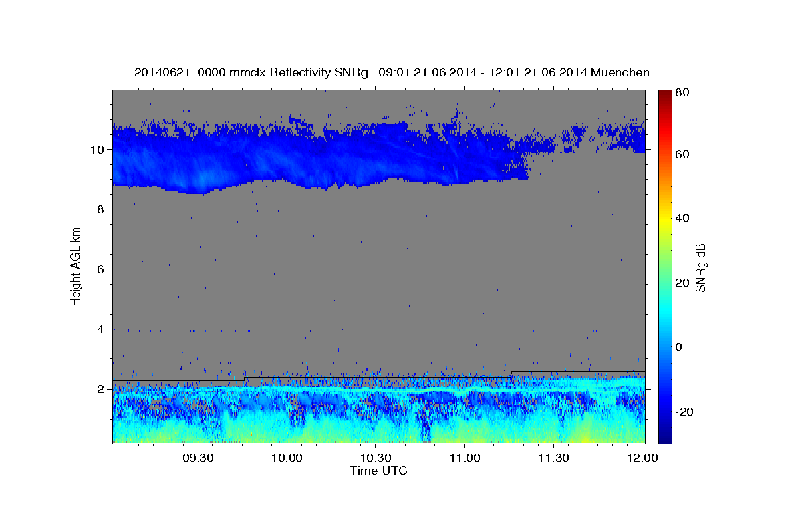Click the 12:00 time tick label

642,458
